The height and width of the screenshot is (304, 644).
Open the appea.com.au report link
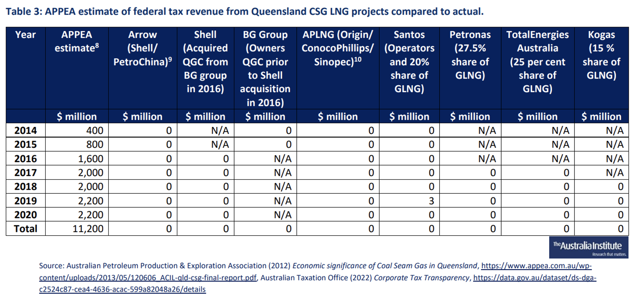click(x=315, y=272)
